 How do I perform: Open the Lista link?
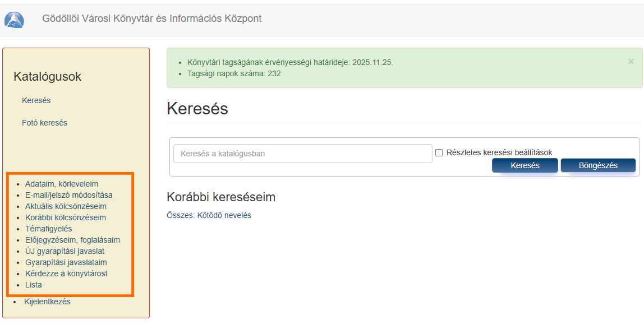34,285
